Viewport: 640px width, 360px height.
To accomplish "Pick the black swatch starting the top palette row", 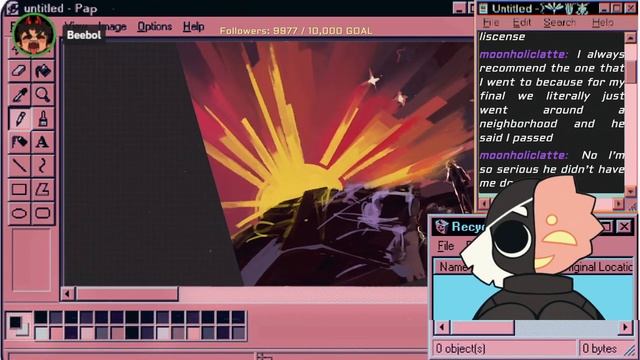I will 41,317.
